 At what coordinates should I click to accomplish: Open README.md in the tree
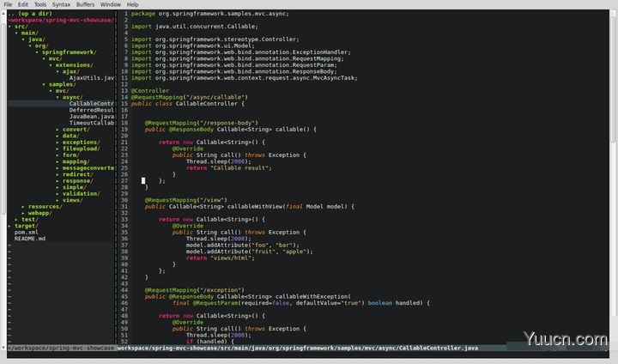[30, 239]
